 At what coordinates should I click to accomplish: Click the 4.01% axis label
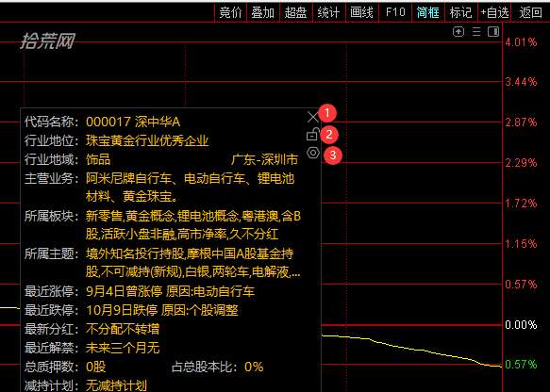[x=521, y=42]
